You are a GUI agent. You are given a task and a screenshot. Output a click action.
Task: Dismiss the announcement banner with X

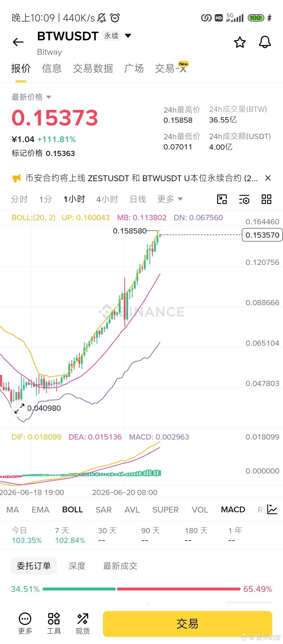tap(268, 178)
